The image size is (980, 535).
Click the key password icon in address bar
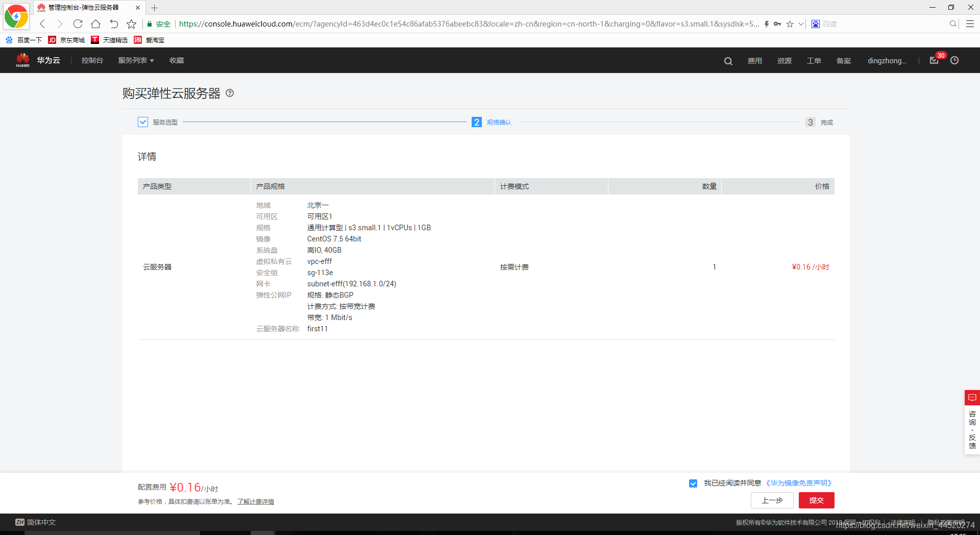click(x=777, y=24)
